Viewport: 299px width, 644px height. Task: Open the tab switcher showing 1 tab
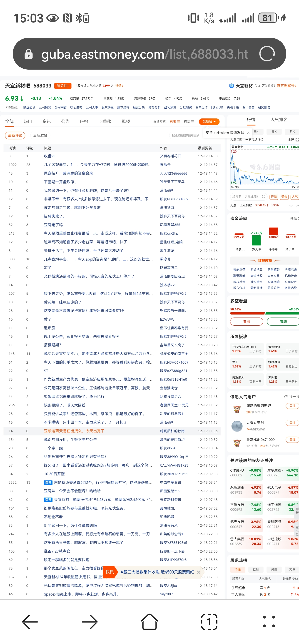click(x=209, y=622)
